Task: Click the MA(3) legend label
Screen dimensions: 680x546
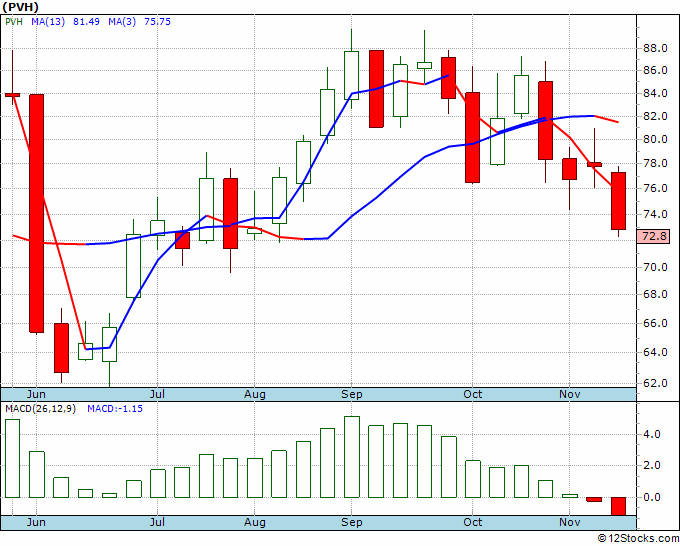Action: tap(122, 22)
